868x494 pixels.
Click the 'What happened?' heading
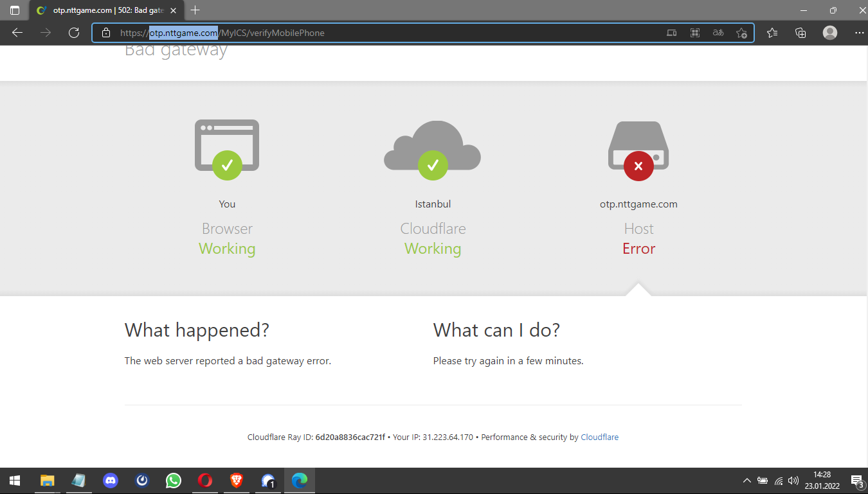[x=197, y=330]
